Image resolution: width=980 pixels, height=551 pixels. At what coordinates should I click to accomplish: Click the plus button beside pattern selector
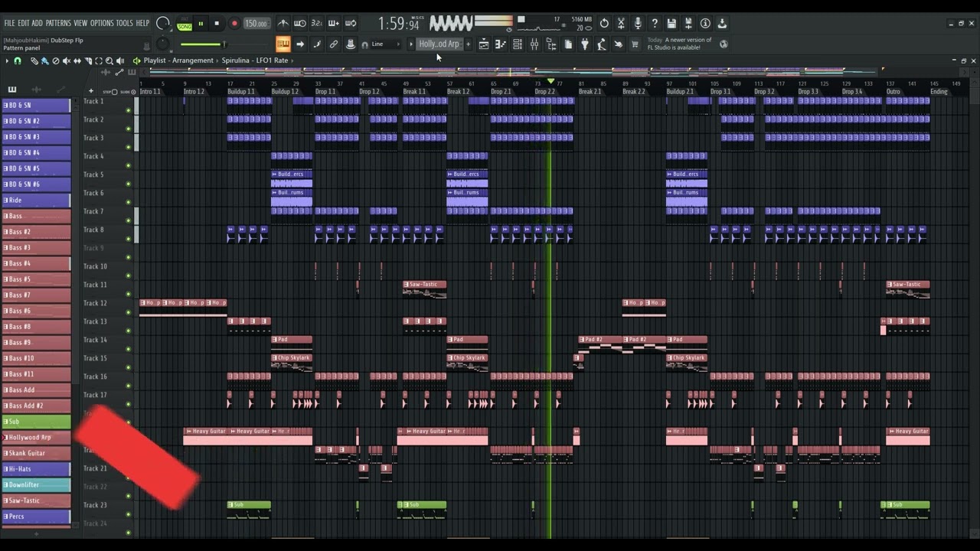coord(468,44)
